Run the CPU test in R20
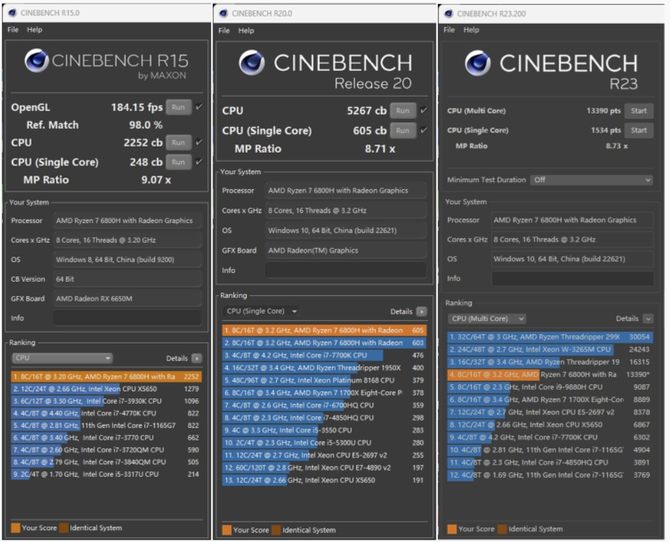Viewport: 670px width, 542px height. (403, 111)
